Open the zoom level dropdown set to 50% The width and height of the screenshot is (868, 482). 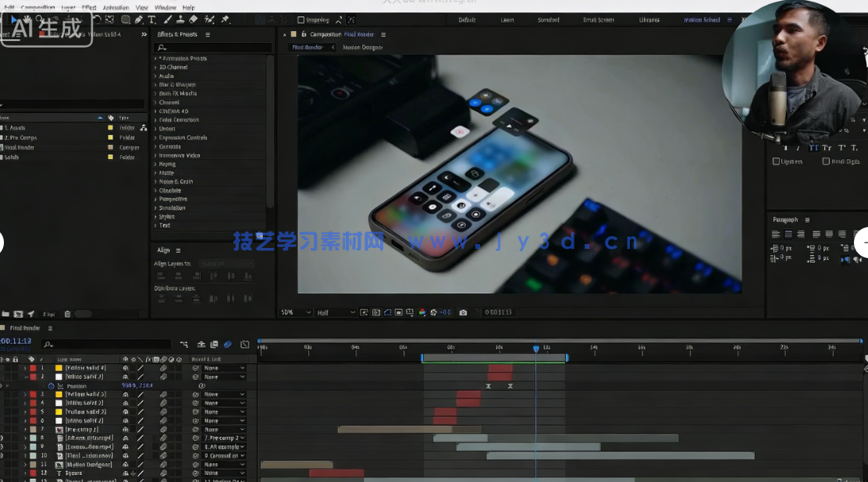click(x=295, y=311)
